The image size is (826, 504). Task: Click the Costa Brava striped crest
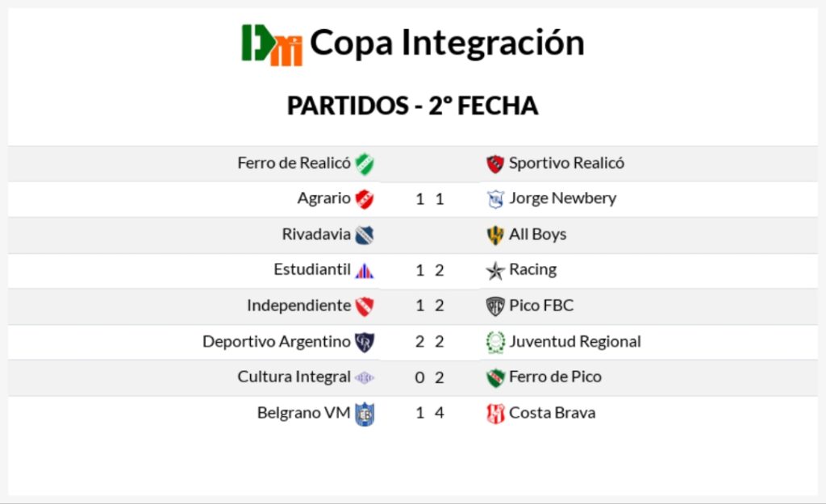[x=495, y=413]
